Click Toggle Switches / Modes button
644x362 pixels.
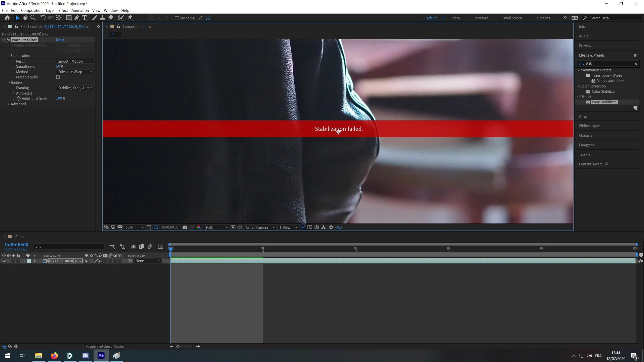[x=104, y=346]
